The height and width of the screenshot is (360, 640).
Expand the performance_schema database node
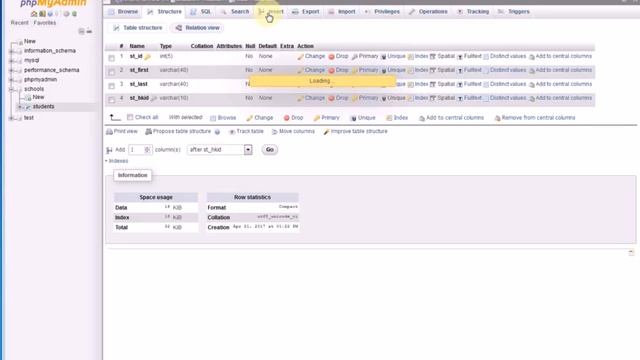(11, 70)
